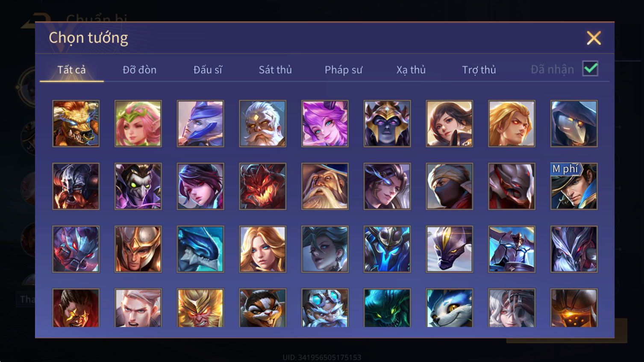Close the 'Chọn tướng' dialog

594,38
